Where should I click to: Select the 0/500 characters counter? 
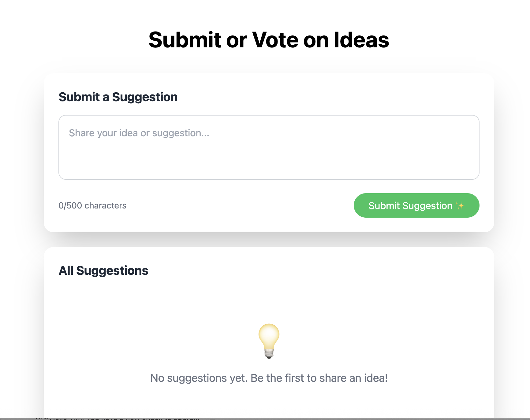tap(92, 205)
